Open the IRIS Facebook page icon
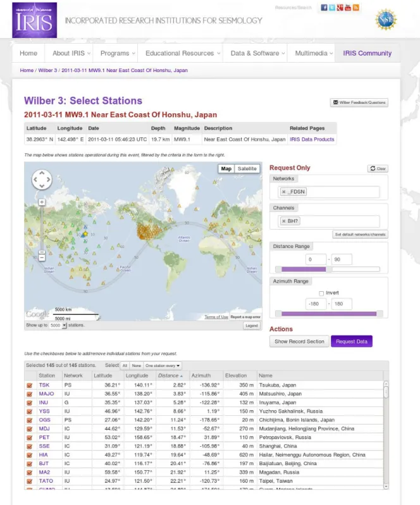The image size is (420, 505). 324,8
